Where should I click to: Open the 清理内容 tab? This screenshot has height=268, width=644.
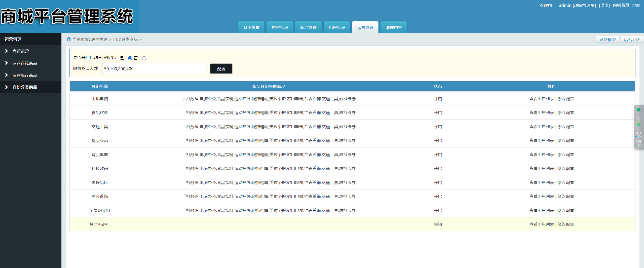393,27
